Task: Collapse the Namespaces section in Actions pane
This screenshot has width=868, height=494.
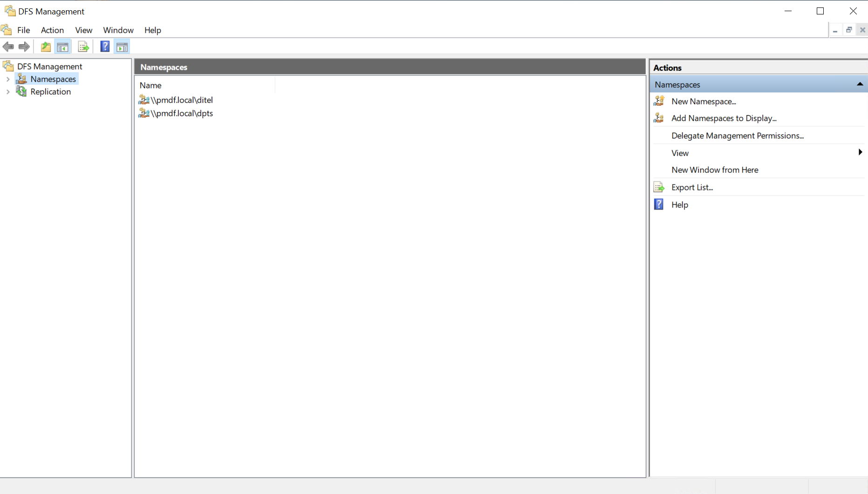Action: [x=860, y=84]
